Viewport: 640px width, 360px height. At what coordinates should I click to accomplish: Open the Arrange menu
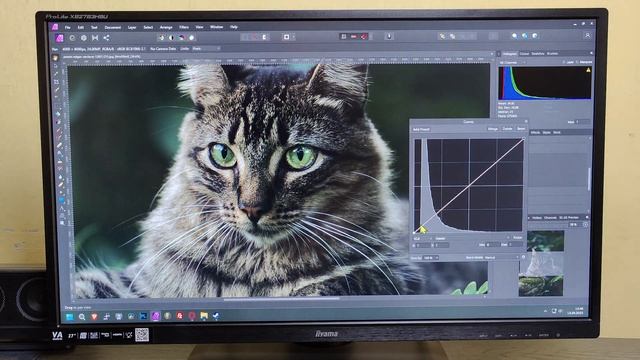click(166, 27)
